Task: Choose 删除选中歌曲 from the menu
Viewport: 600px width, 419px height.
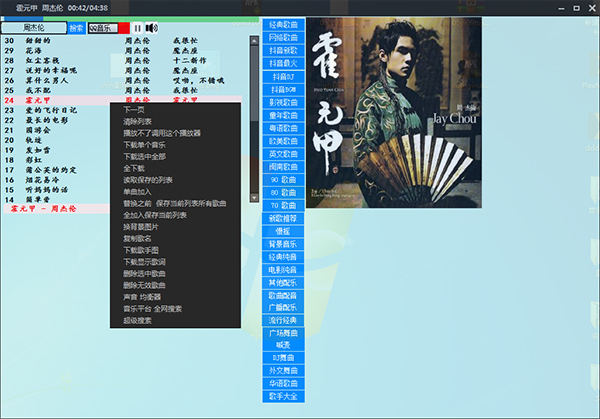Action: pyautogui.click(x=144, y=274)
